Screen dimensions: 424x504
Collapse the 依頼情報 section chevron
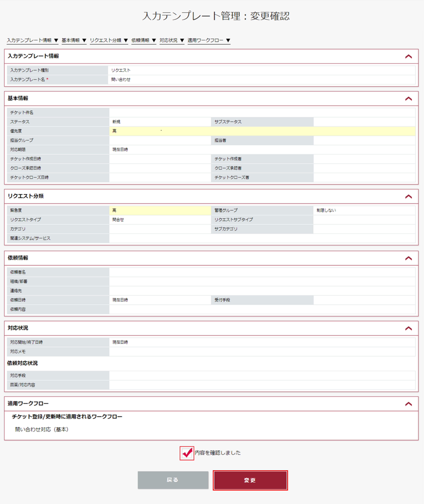pyautogui.click(x=408, y=258)
